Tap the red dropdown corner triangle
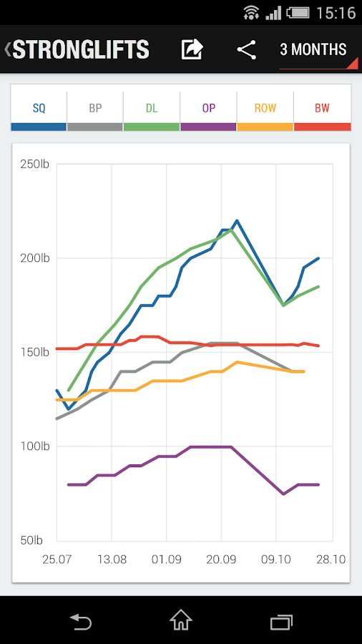Viewport: 362px width, 644px height. point(353,63)
